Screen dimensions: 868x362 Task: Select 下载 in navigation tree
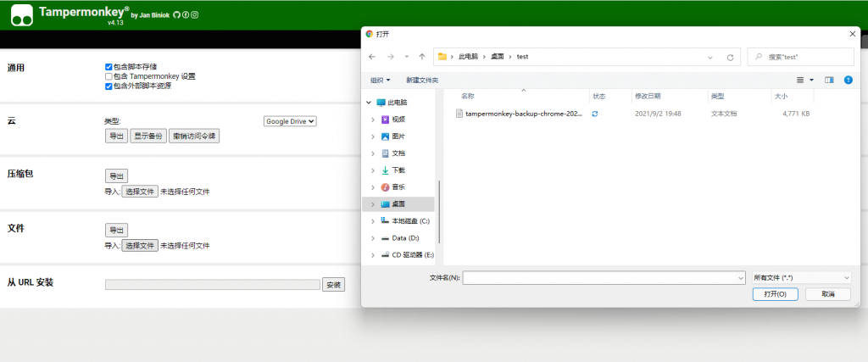pyautogui.click(x=400, y=170)
